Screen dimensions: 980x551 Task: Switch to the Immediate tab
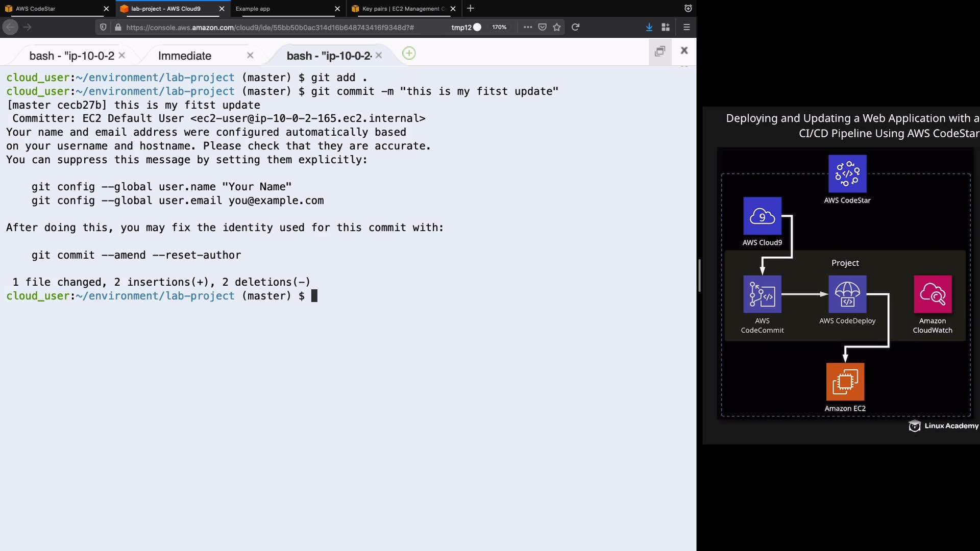(185, 56)
